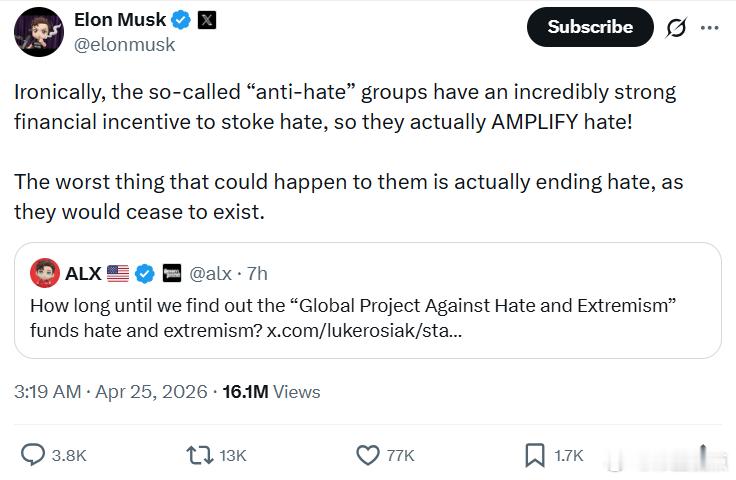Click the black affiliation badge next to ALX
The height and width of the screenshot is (480, 736).
171,273
